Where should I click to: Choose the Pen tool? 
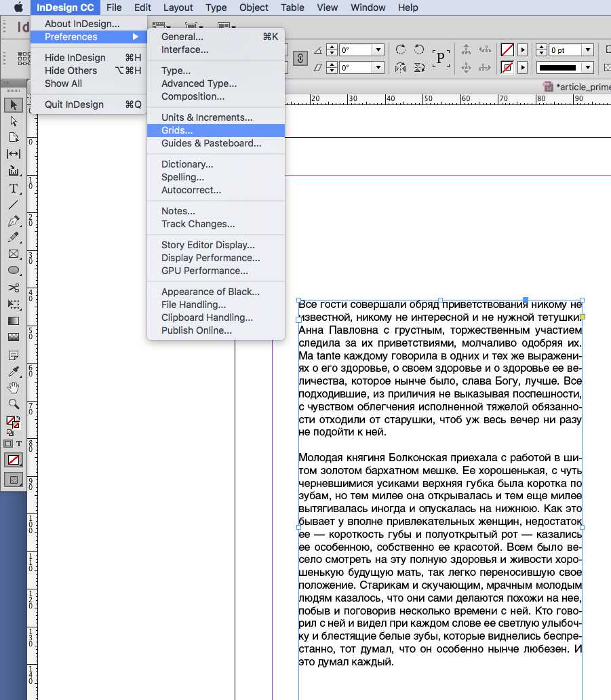14,221
